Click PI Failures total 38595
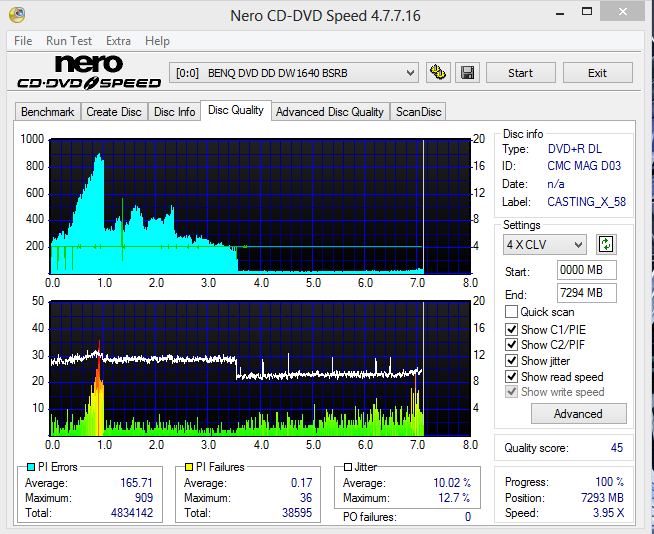This screenshot has height=534, width=654. pyautogui.click(x=297, y=513)
